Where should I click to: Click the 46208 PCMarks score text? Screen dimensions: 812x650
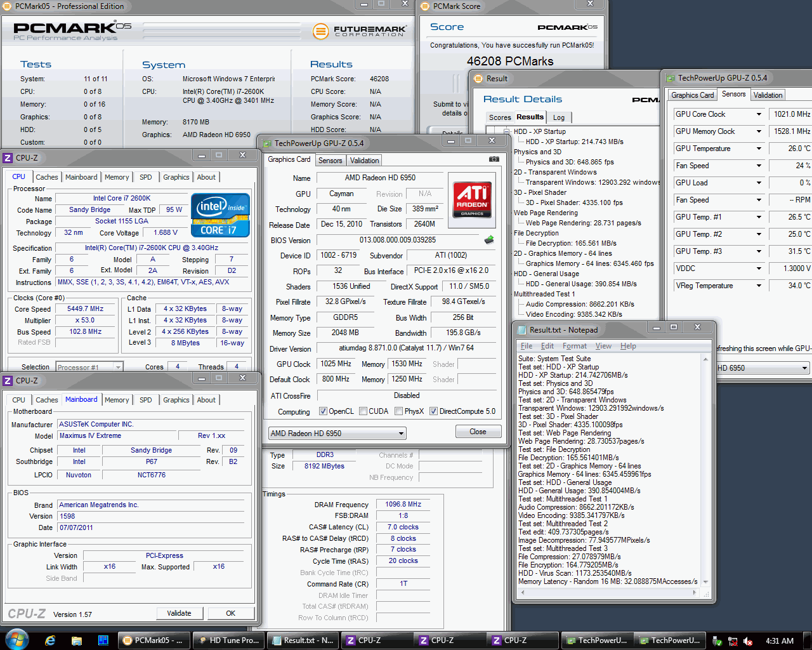click(510, 62)
